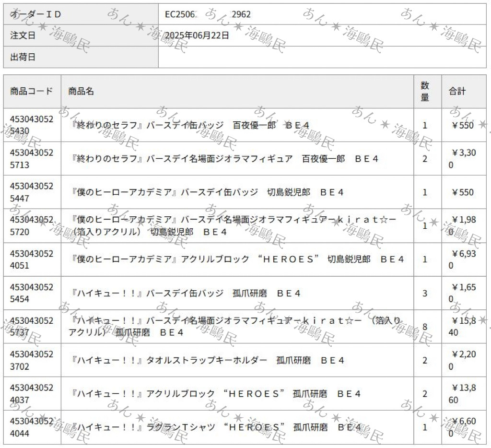Select total ¥550 in 百夜優一郎 缶バッジ row
This screenshot has height=448, width=491.
click(x=463, y=125)
